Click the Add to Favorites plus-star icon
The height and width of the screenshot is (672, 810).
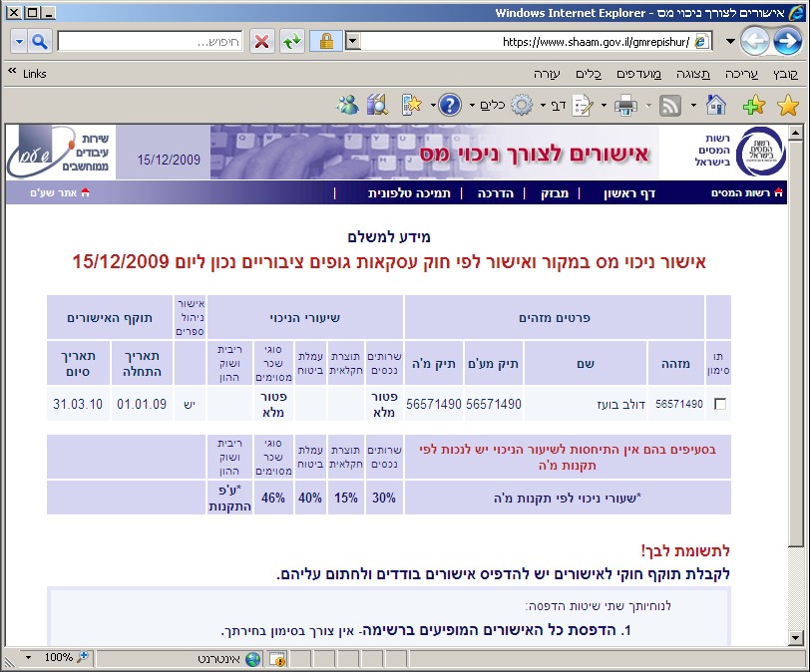[755, 105]
